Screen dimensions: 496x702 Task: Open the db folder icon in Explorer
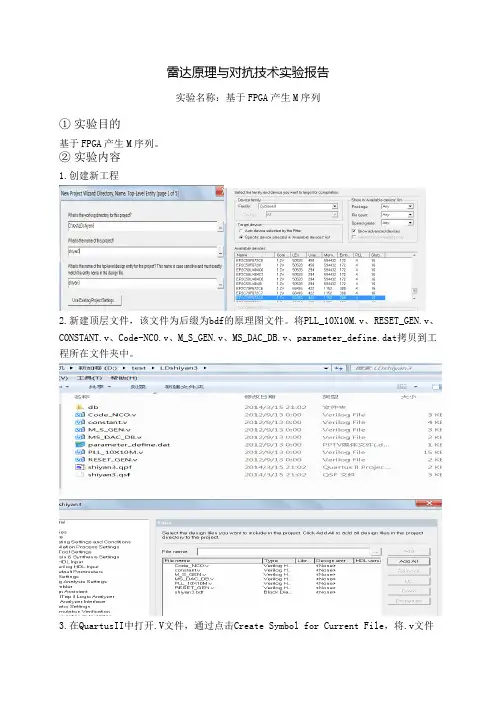pyautogui.click(x=80, y=407)
